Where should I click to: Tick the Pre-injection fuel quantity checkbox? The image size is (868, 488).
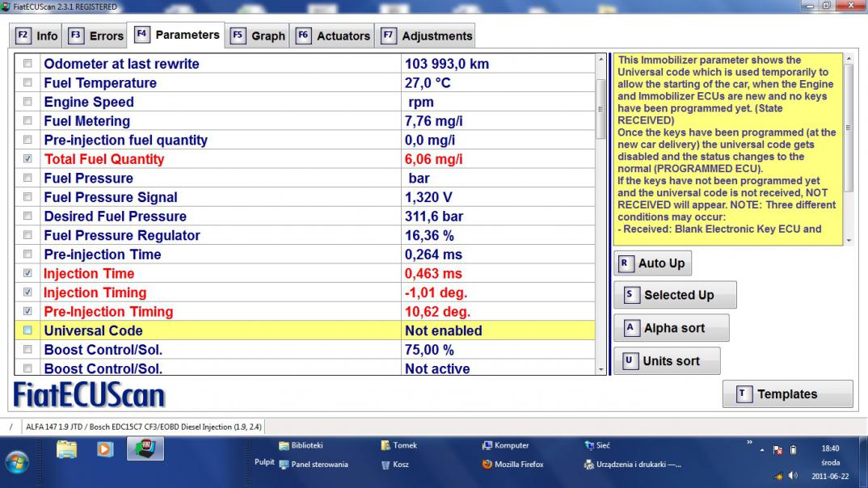[x=27, y=140]
